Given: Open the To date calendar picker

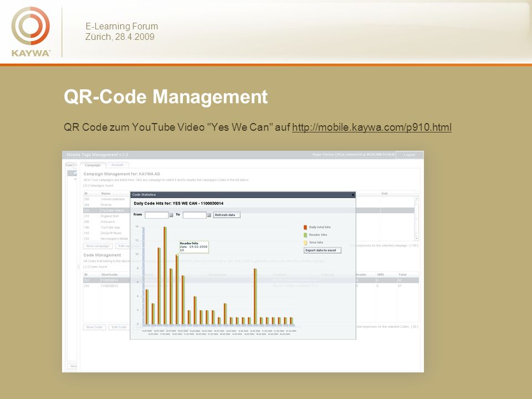Looking at the screenshot, I should point(209,215).
